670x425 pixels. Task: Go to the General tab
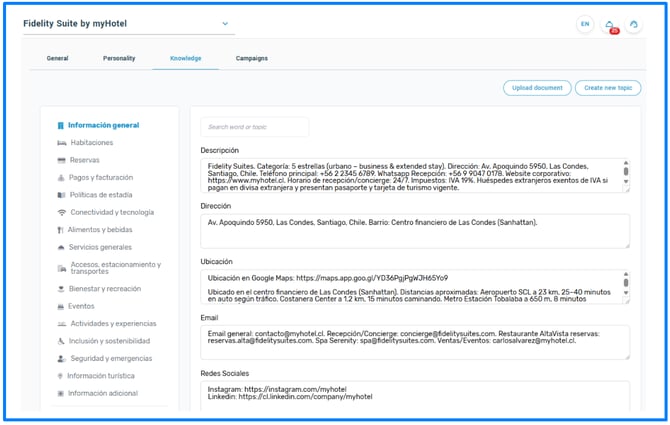pos(58,58)
